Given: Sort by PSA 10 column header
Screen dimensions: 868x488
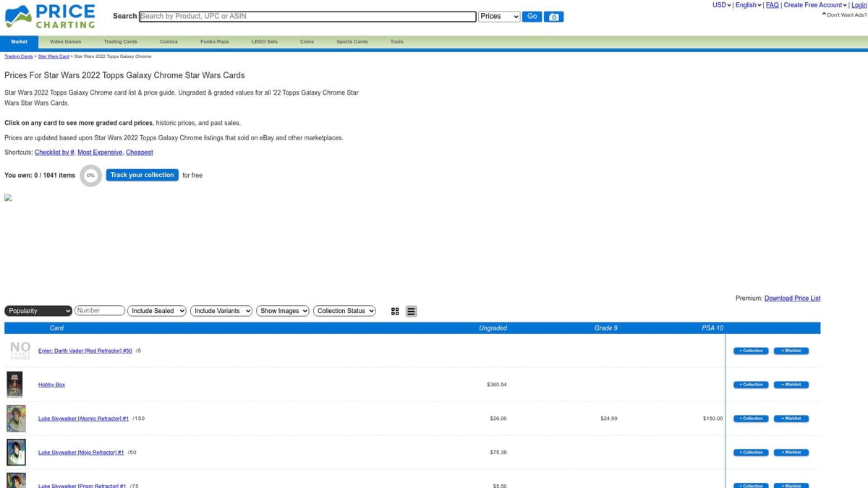Looking at the screenshot, I should pos(712,328).
